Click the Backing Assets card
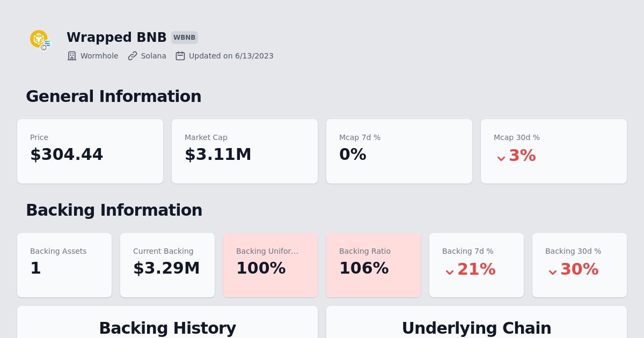This screenshot has height=338, width=644. pos(64,265)
